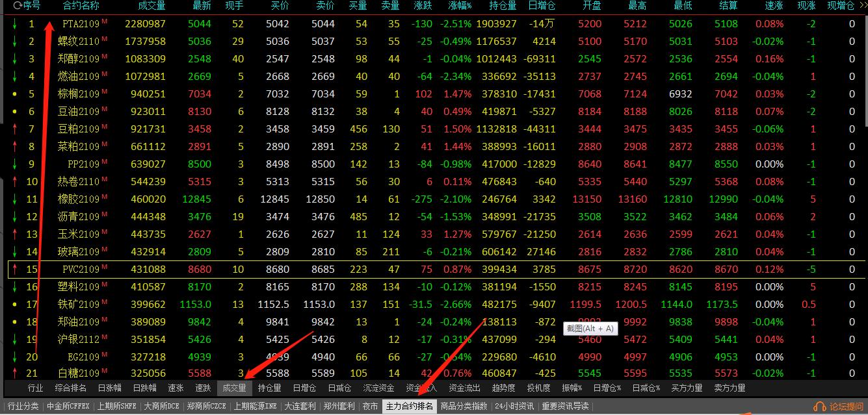868x415 pixels.
Task: Open the 商品分类指数 tab
Action: point(464,407)
